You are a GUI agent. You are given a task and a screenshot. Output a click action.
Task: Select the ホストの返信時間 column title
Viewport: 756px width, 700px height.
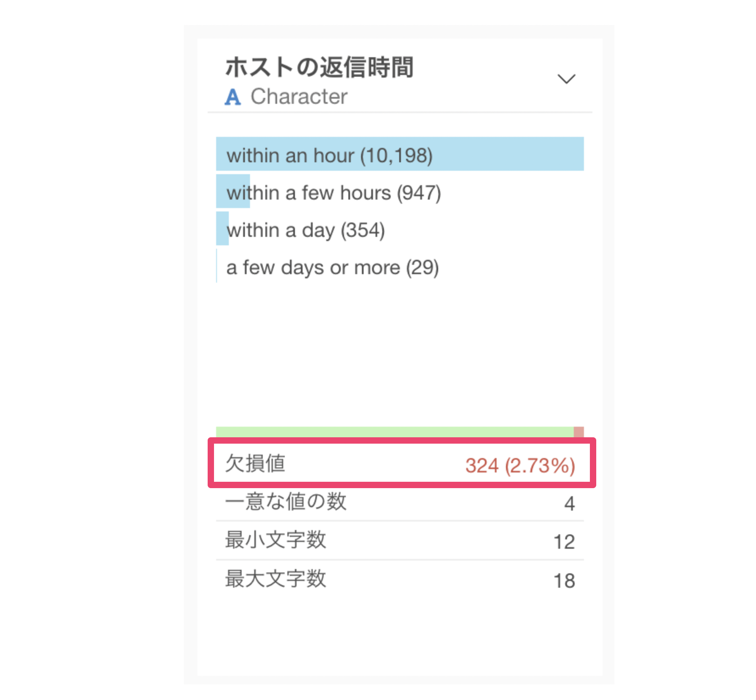(319, 67)
